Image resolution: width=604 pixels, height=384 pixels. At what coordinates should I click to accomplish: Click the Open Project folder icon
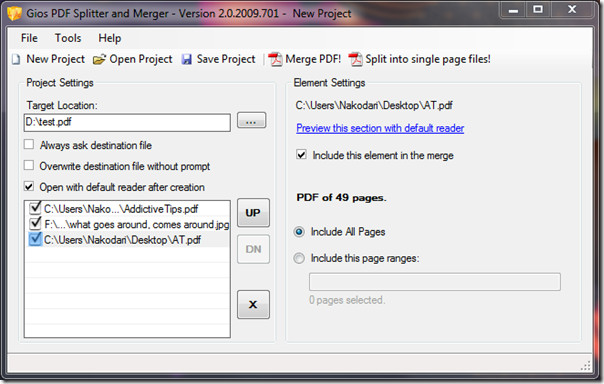point(99,60)
